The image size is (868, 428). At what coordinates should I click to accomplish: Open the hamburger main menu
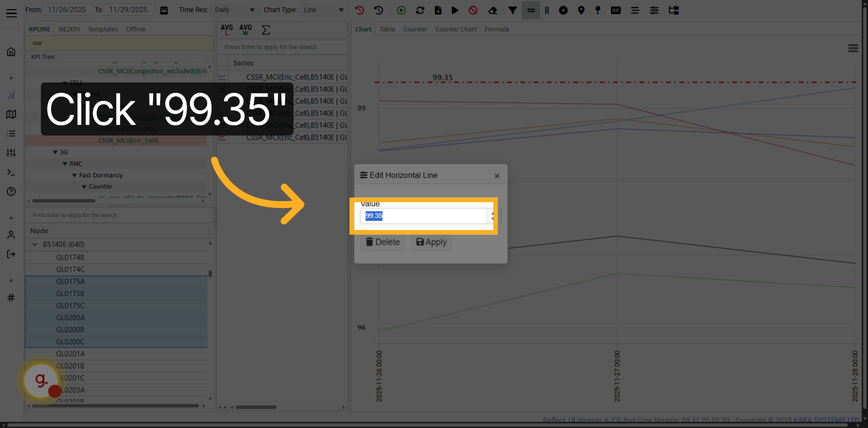(11, 13)
